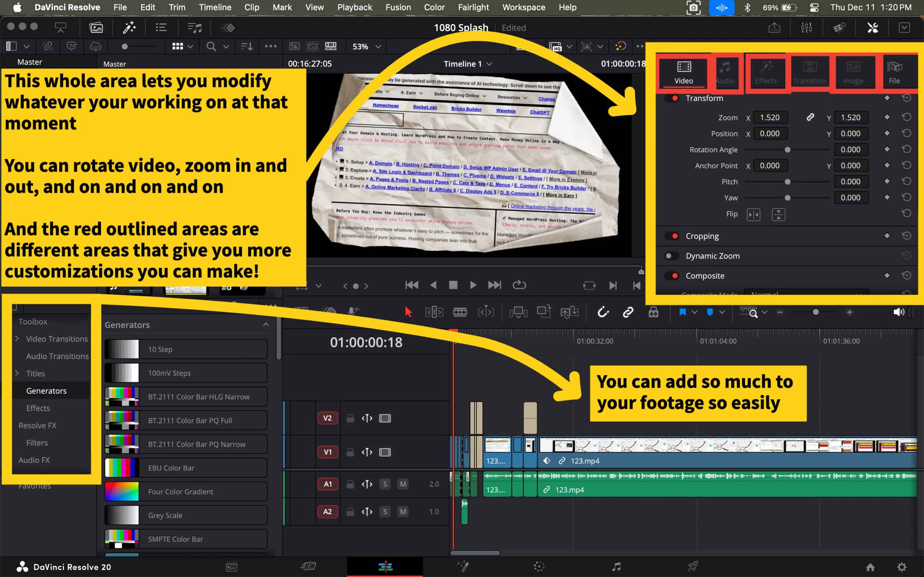
Task: Click the Loop playback icon
Action: (x=519, y=285)
